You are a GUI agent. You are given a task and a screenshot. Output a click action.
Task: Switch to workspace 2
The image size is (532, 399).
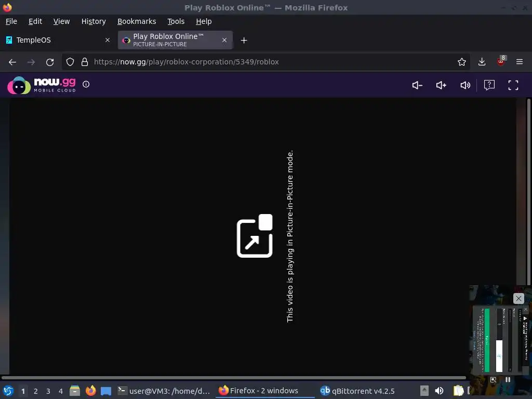pos(36,391)
